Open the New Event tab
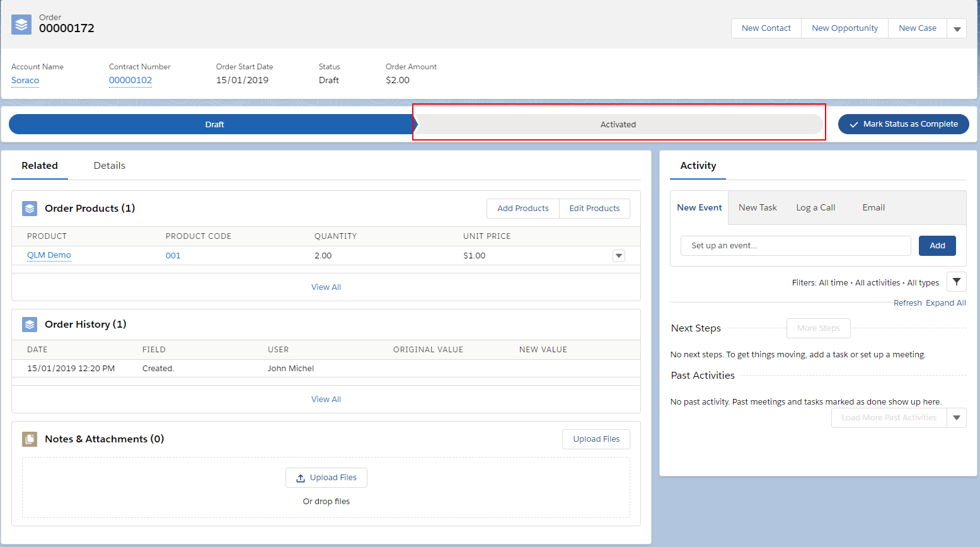Screen dimensions: 980x547 click(700, 207)
